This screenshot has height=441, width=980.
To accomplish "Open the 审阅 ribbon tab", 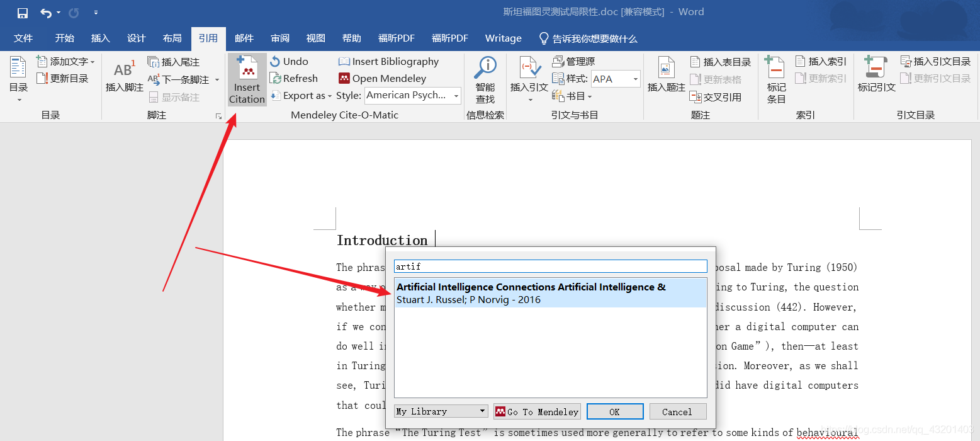I will coord(280,38).
